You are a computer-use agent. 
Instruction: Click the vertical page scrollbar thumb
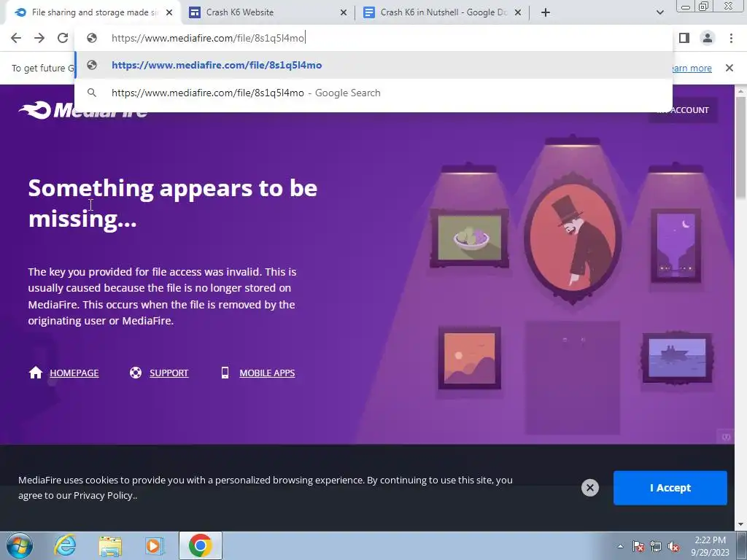(x=740, y=147)
